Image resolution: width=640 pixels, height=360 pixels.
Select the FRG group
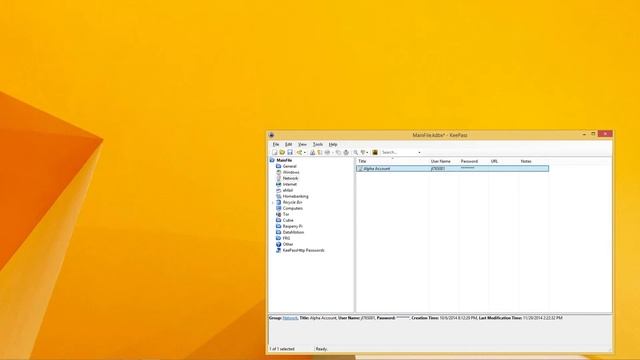pos(287,238)
